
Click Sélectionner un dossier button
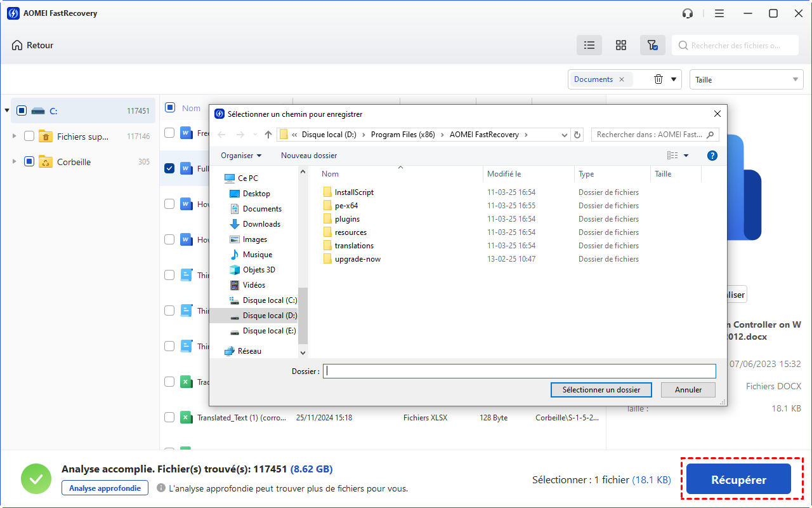[601, 390]
